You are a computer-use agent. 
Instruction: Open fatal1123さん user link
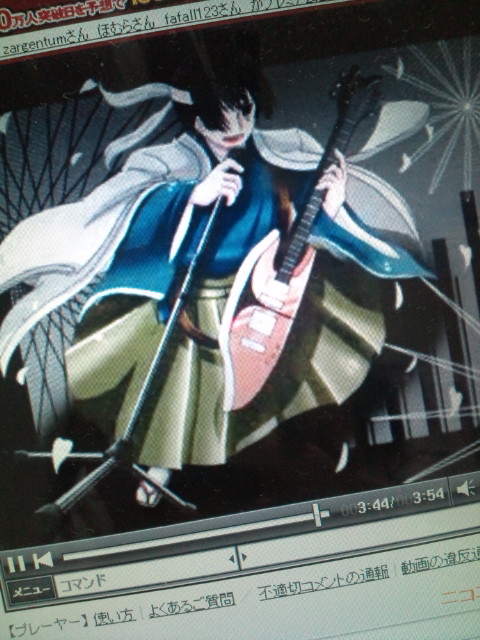pyautogui.click(x=203, y=14)
